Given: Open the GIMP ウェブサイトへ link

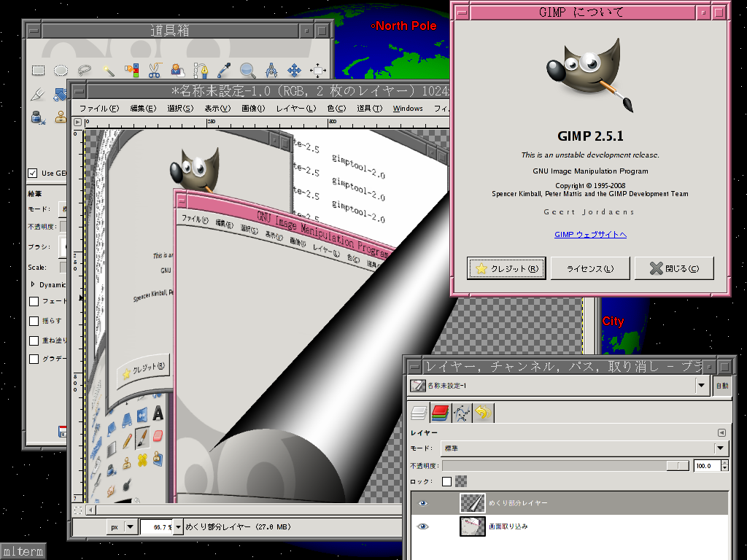Looking at the screenshot, I should click(x=590, y=234).
